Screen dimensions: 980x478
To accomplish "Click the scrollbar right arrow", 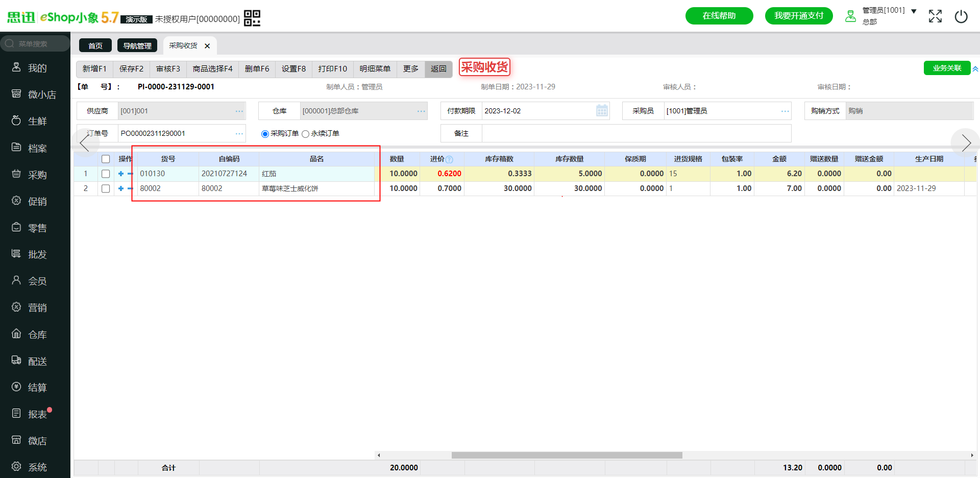I will pyautogui.click(x=972, y=455).
